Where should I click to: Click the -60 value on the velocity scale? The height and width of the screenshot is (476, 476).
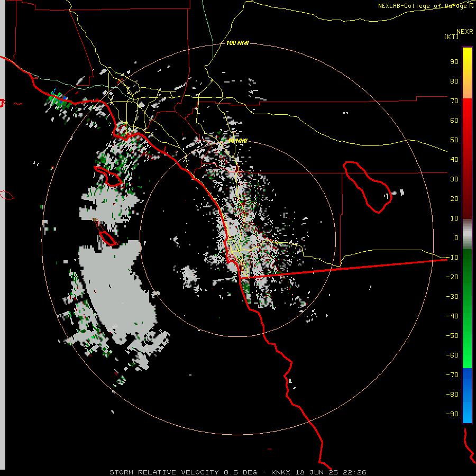coord(452,355)
